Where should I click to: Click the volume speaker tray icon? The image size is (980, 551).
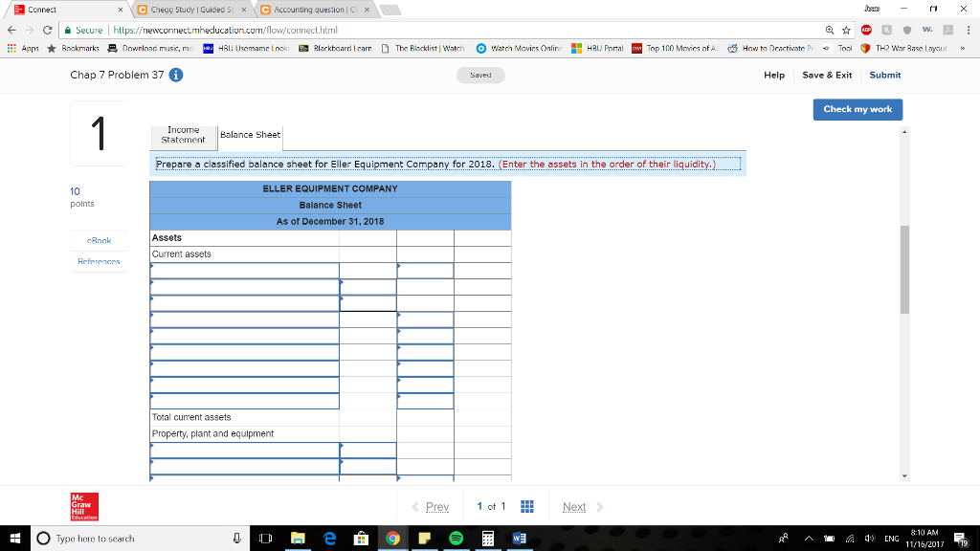coord(869,539)
